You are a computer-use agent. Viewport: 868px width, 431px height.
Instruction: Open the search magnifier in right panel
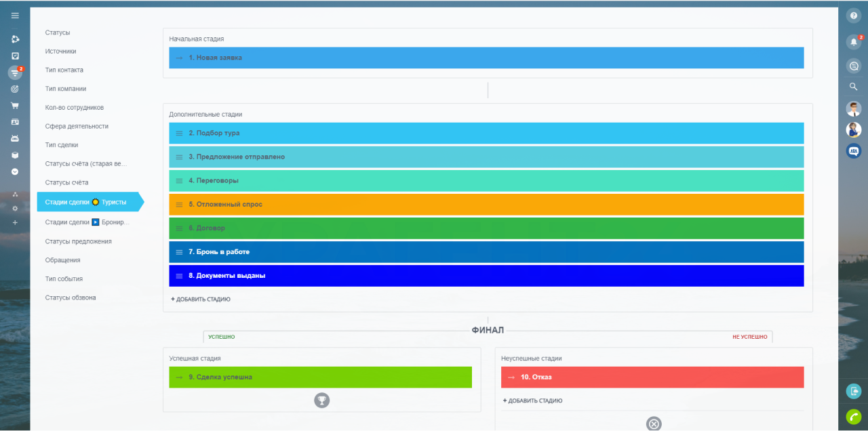[854, 87]
